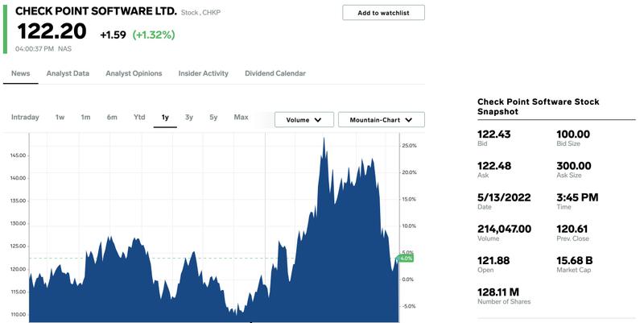Click the Ask value 122.48
Screen dimensions: 644x323
(494, 166)
